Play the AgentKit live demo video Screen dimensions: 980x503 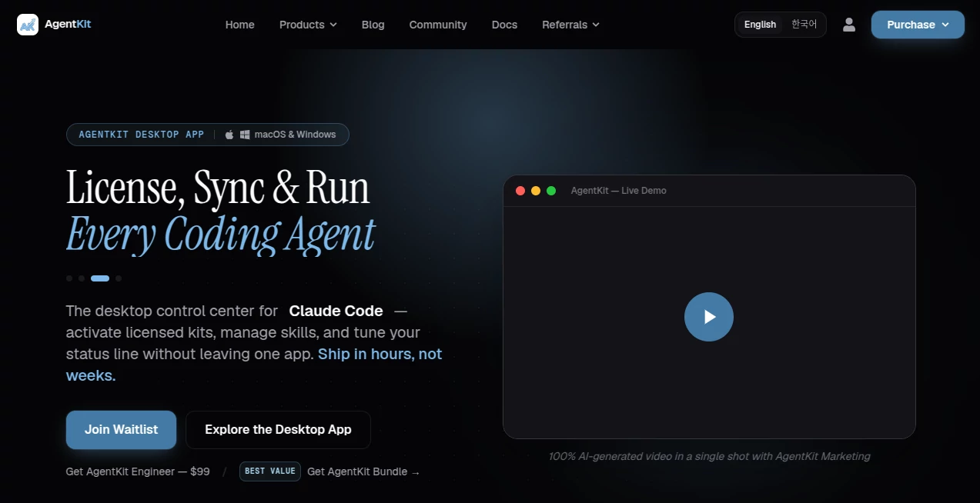tap(709, 317)
